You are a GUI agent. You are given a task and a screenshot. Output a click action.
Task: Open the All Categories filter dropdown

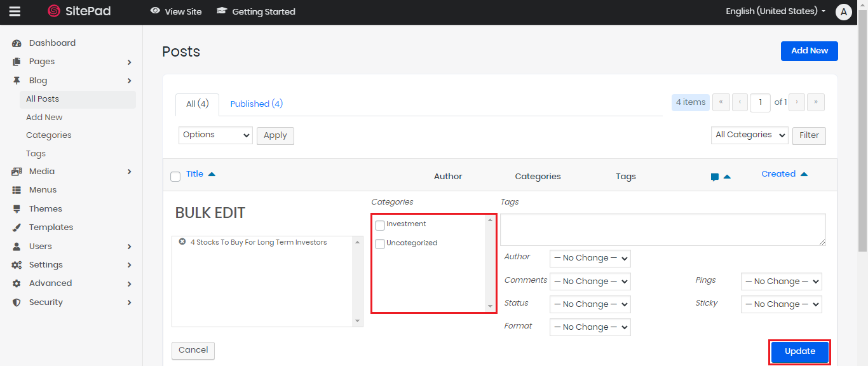coord(749,135)
